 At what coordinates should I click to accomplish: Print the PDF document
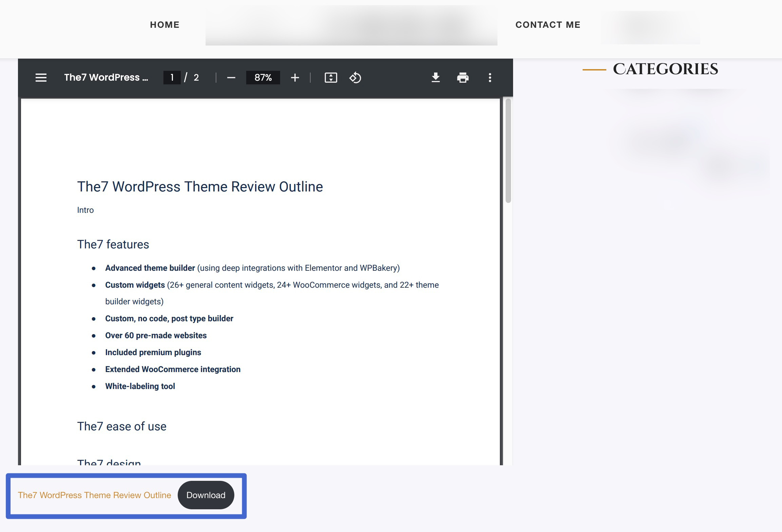coord(463,77)
